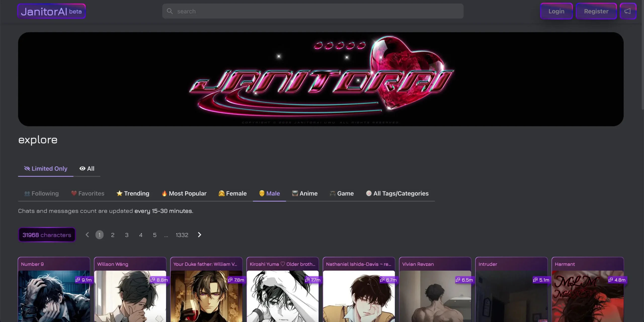644x322 pixels.
Task: Jump to last page 1332
Action: click(x=182, y=235)
